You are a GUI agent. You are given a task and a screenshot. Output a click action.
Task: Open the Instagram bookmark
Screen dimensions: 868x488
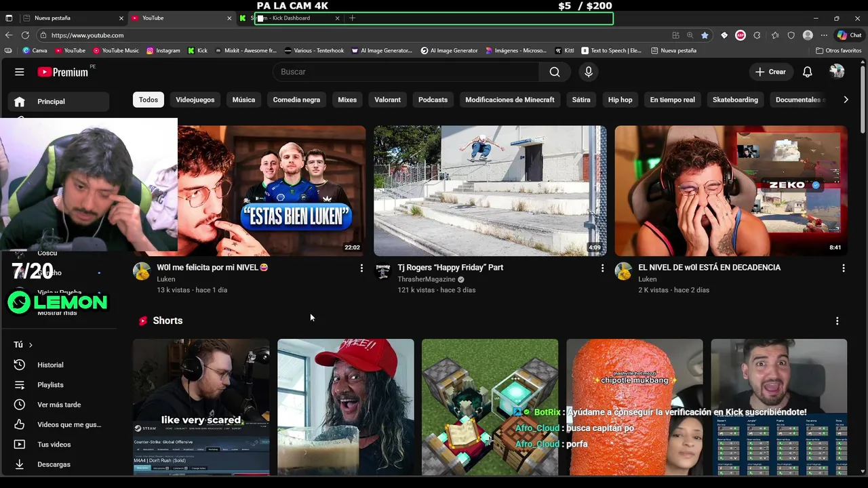[163, 50]
